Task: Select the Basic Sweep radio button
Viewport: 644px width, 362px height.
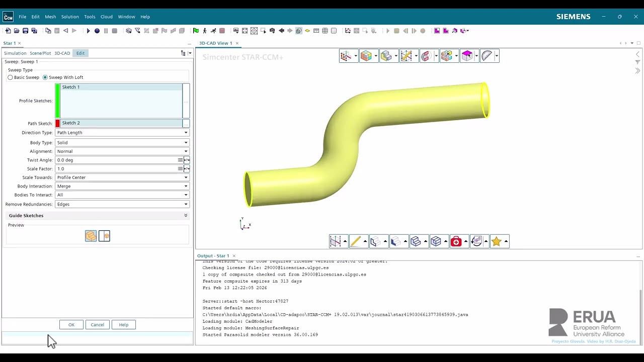Action: (10, 77)
